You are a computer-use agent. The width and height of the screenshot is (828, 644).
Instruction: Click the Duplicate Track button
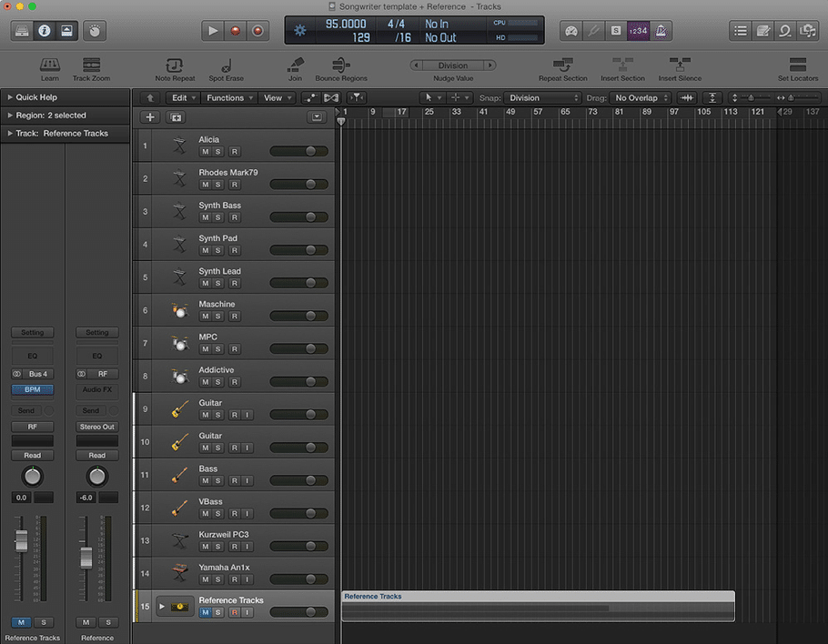pyautogui.click(x=176, y=117)
